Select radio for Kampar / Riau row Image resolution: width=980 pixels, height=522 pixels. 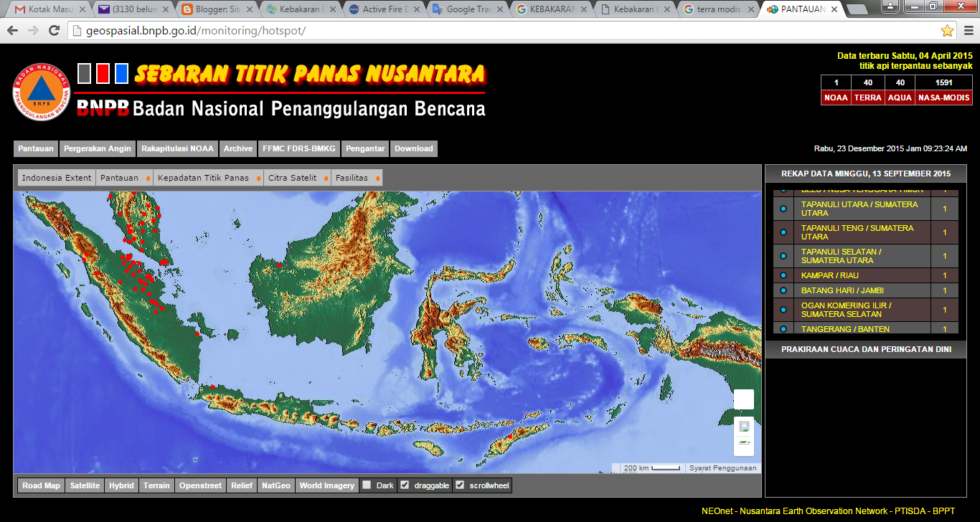tap(783, 275)
